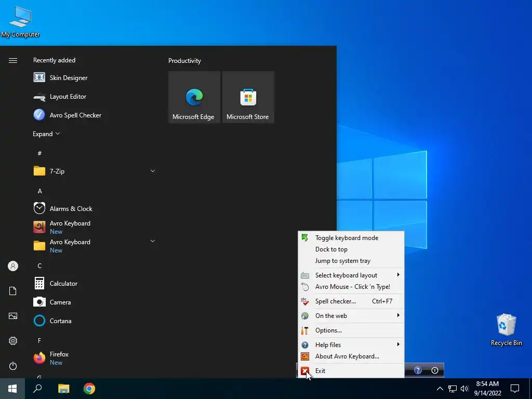Screen dimensions: 532x399
Task: Open the Microsoft Store tile
Action: click(x=248, y=97)
